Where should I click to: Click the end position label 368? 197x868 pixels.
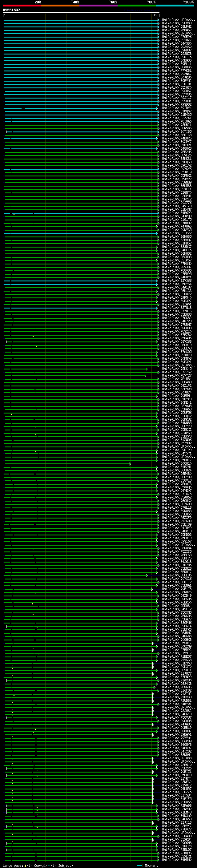155,15
